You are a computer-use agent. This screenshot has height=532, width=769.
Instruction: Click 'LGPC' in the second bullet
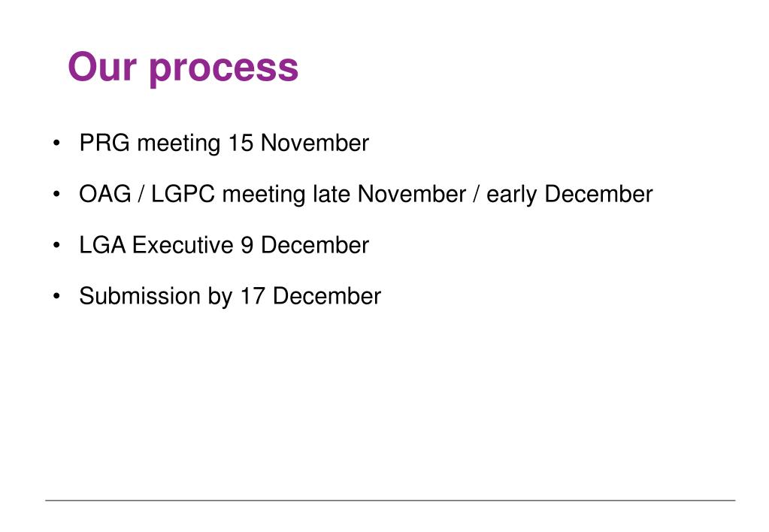(x=183, y=194)
